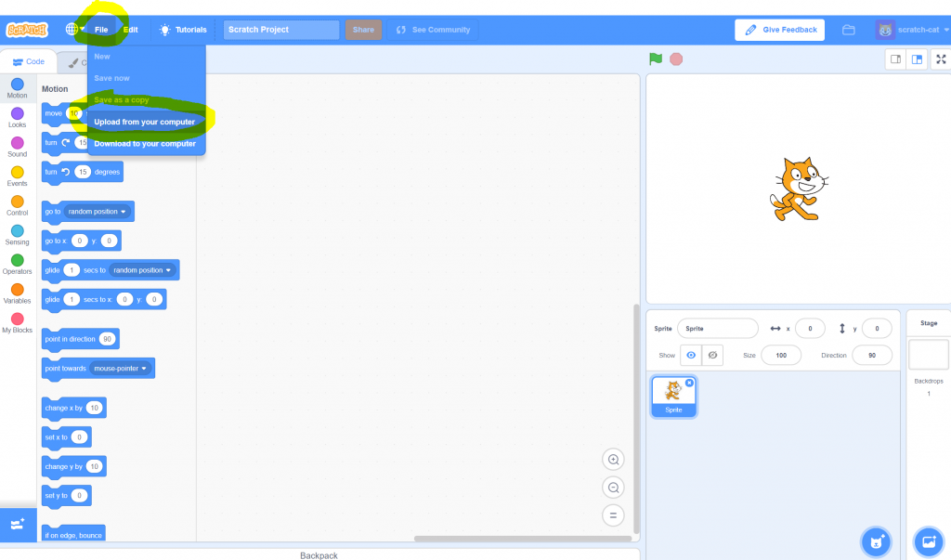Zoom in on the code workspace
The image size is (951, 560).
click(613, 459)
